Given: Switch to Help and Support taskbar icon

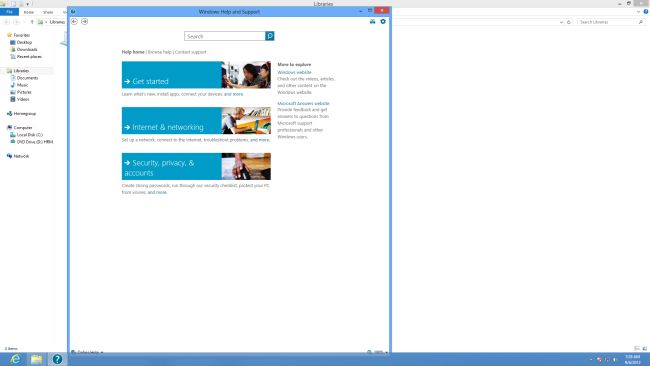Looking at the screenshot, I should tap(57, 359).
